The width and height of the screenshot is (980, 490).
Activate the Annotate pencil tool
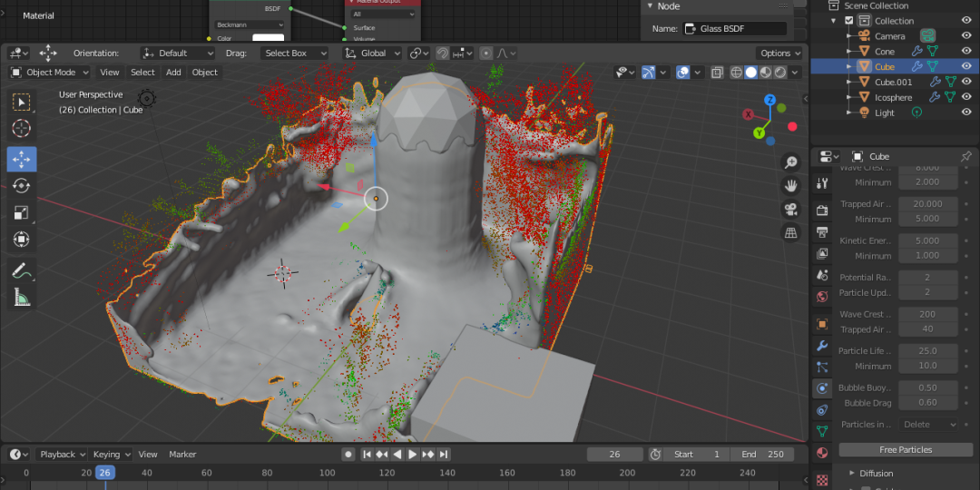22,270
